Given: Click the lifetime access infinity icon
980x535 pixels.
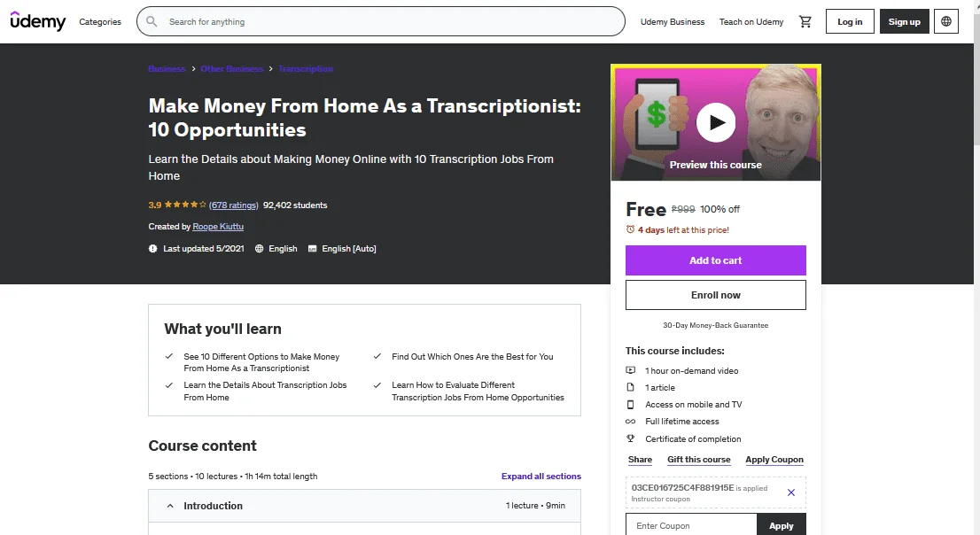Looking at the screenshot, I should 631,422.
